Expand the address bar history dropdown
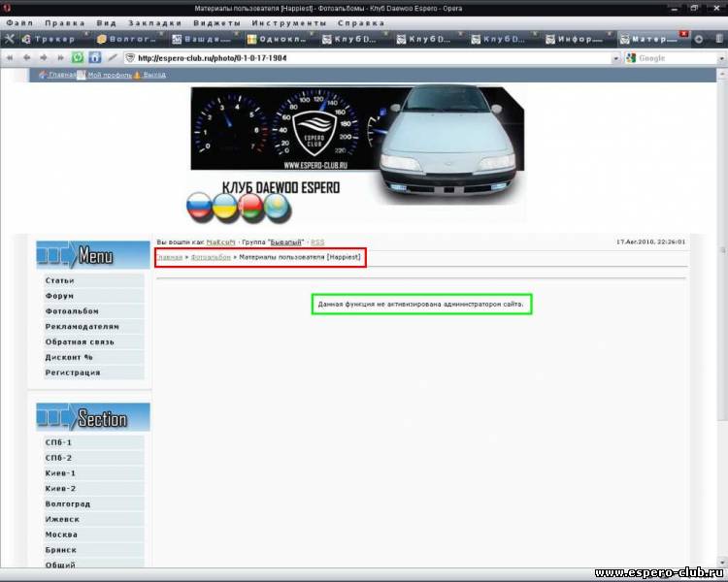728x582 pixels. pos(615,58)
